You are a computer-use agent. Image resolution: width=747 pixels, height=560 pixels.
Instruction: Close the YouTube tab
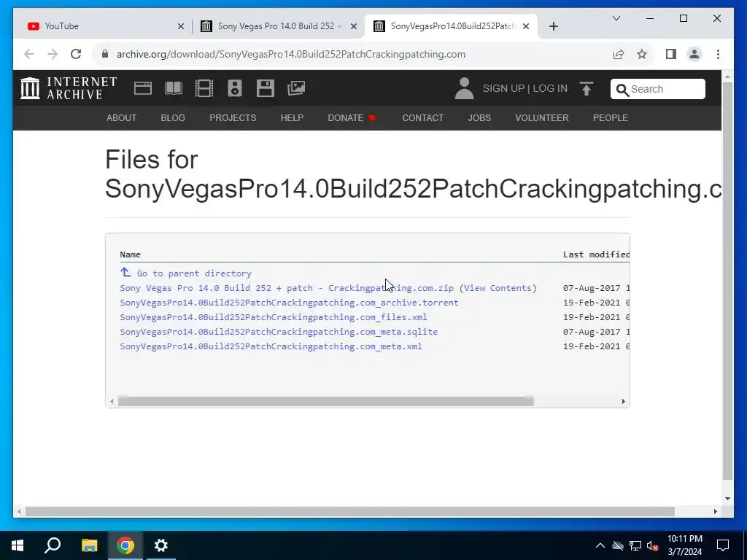pyautogui.click(x=181, y=26)
